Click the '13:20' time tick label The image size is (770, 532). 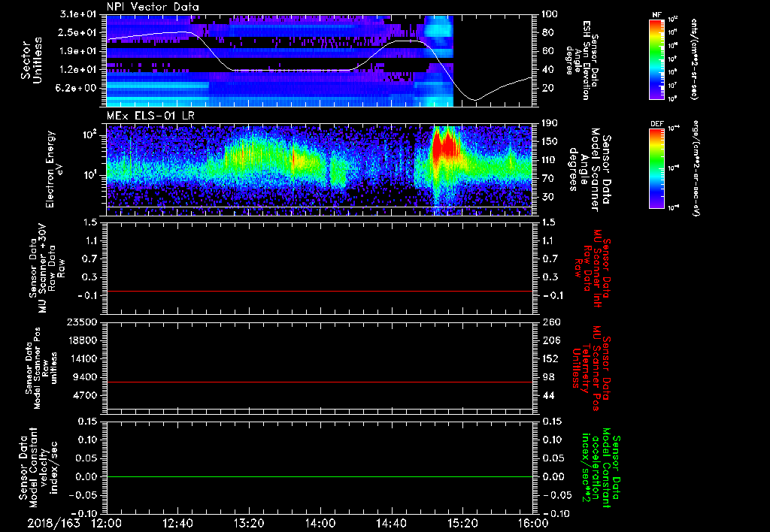[x=249, y=523]
